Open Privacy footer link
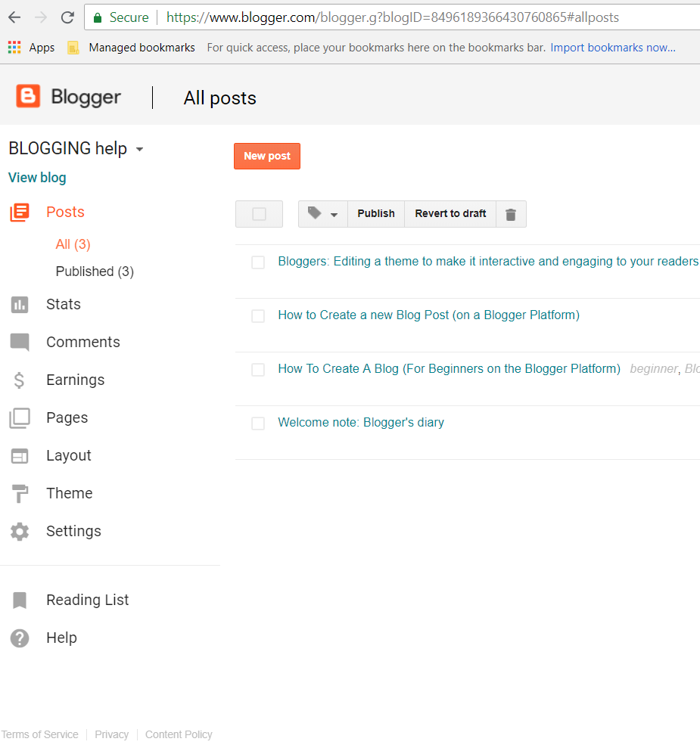 click(x=112, y=734)
